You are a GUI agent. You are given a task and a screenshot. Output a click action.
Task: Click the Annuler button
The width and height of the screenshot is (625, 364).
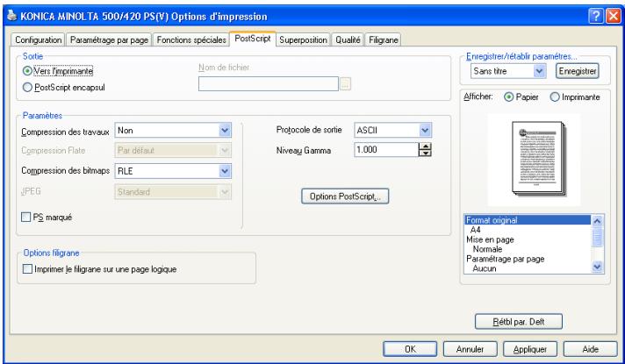(x=470, y=349)
